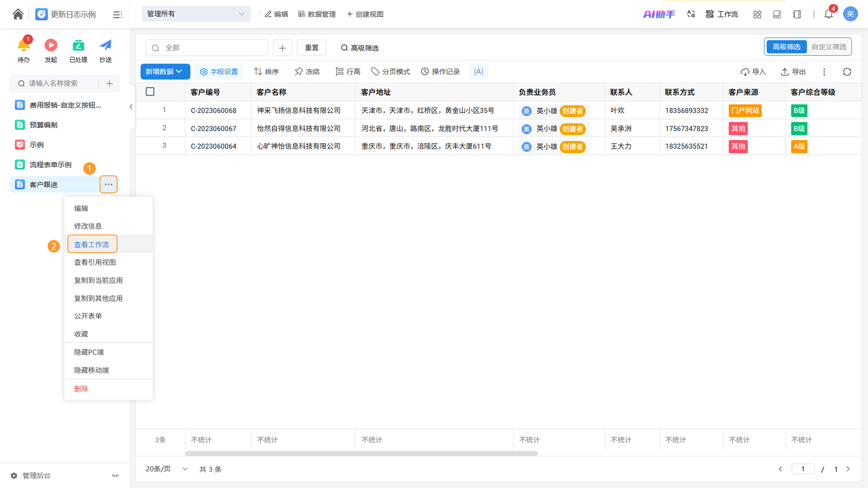
Task: Click 排序 toolbar item
Action: pyautogui.click(x=266, y=72)
